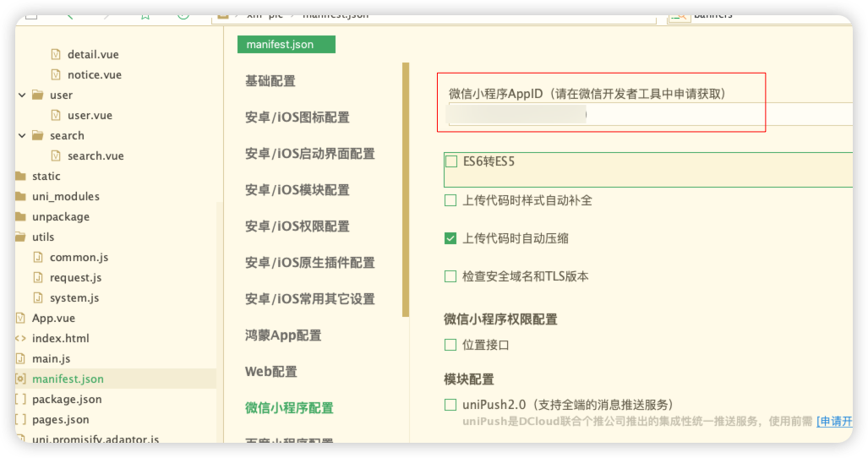
Task: Select unpackage folder name
Action: tap(61, 217)
